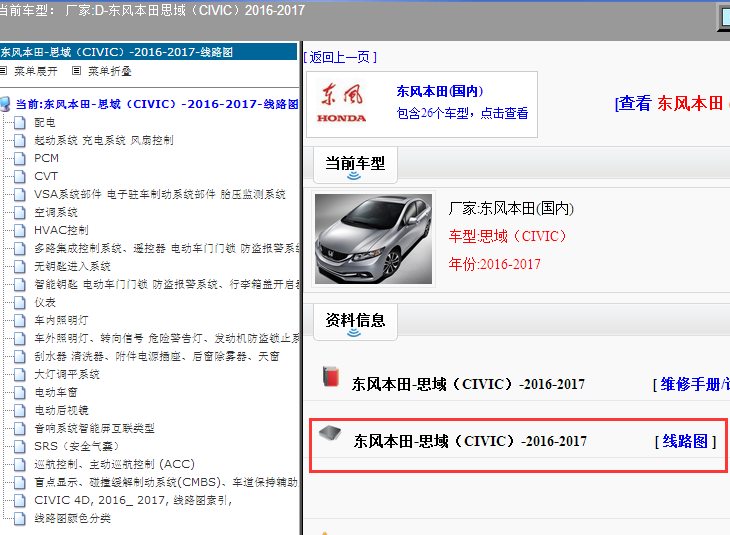Select 车内照明灯 entry

point(61,321)
